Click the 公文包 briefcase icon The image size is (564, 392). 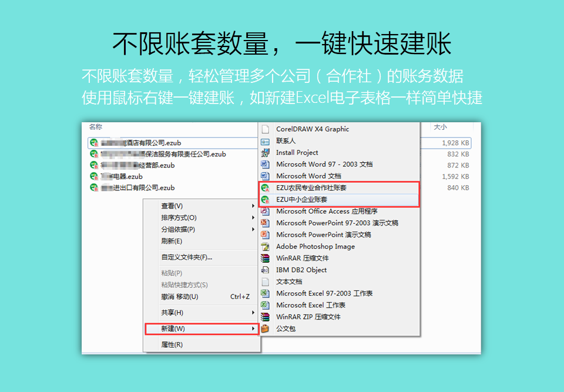(266, 329)
